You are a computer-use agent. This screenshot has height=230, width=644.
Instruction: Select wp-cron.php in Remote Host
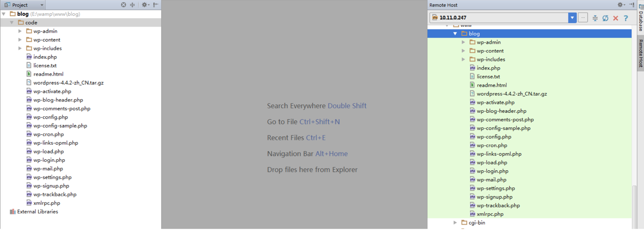(x=492, y=145)
